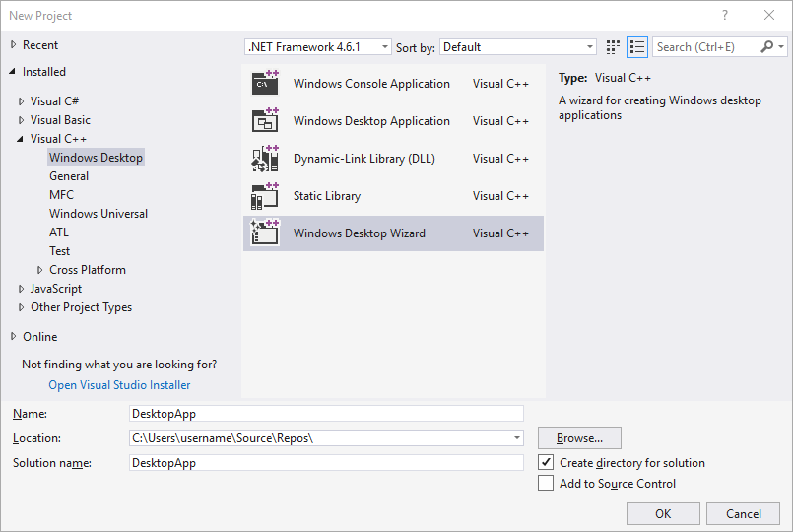Click the Static Library template icon
The image size is (793, 532).
tap(266, 196)
